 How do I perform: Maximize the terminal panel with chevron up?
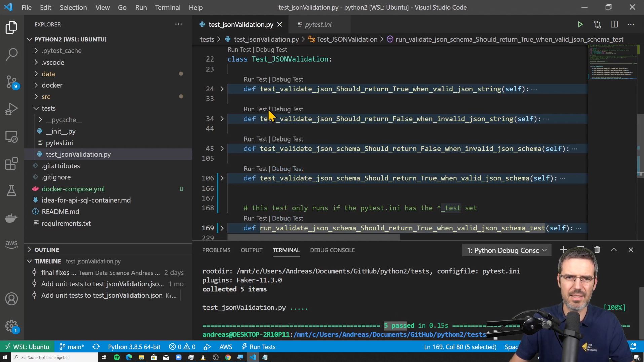[614, 250]
